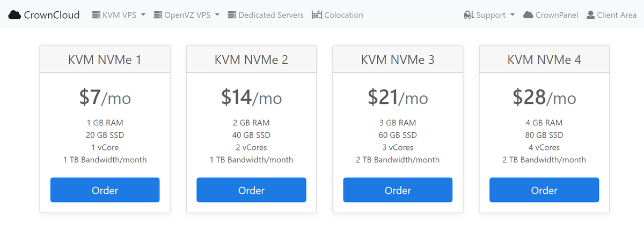Open the Support menu
Viewport: 644px width, 233px height.
[x=489, y=15]
